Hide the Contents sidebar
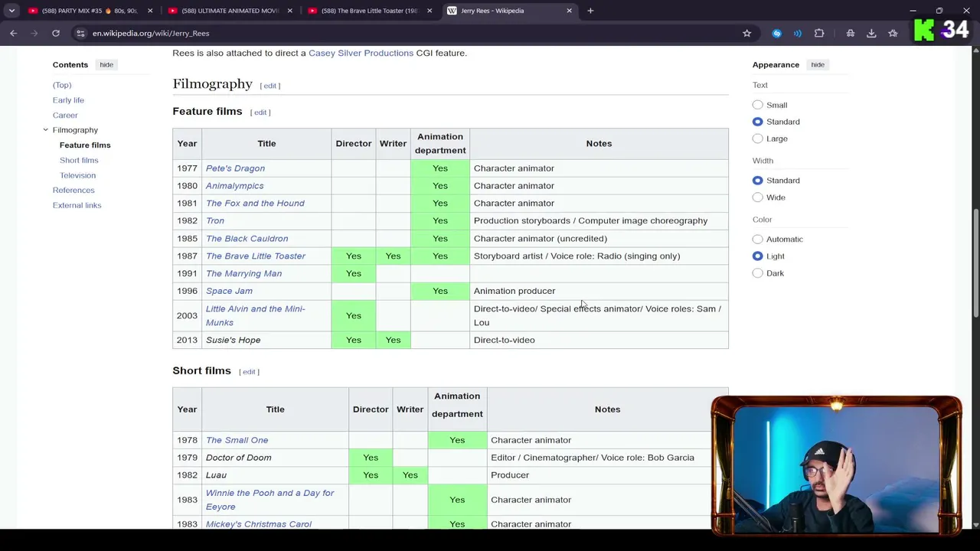This screenshot has width=980, height=551. pyautogui.click(x=106, y=65)
